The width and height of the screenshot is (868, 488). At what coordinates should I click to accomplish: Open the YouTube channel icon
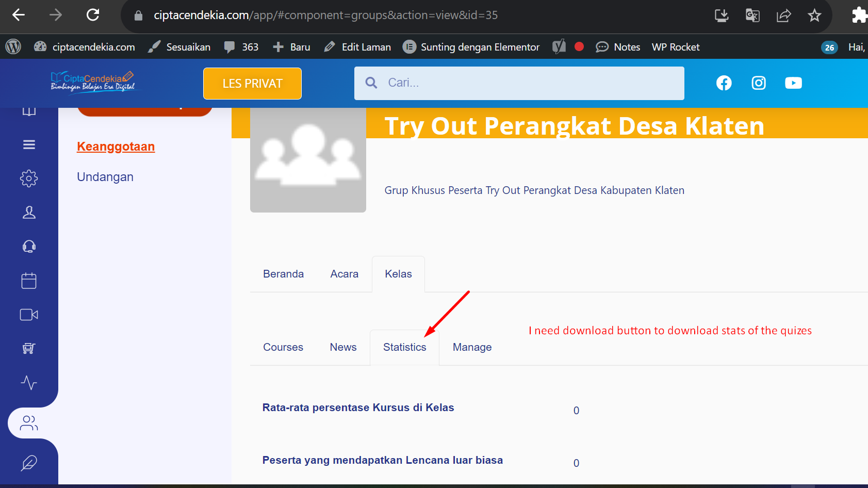point(793,83)
